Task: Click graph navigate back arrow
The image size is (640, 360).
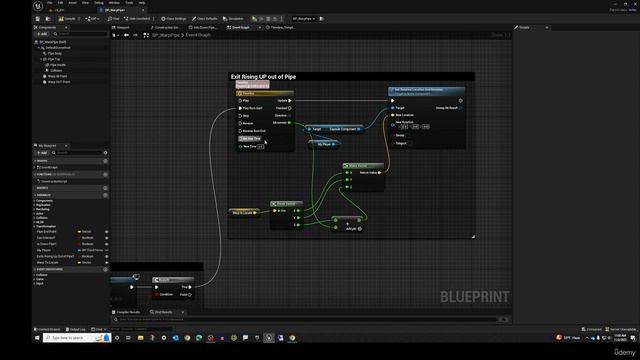Action: tap(126, 35)
